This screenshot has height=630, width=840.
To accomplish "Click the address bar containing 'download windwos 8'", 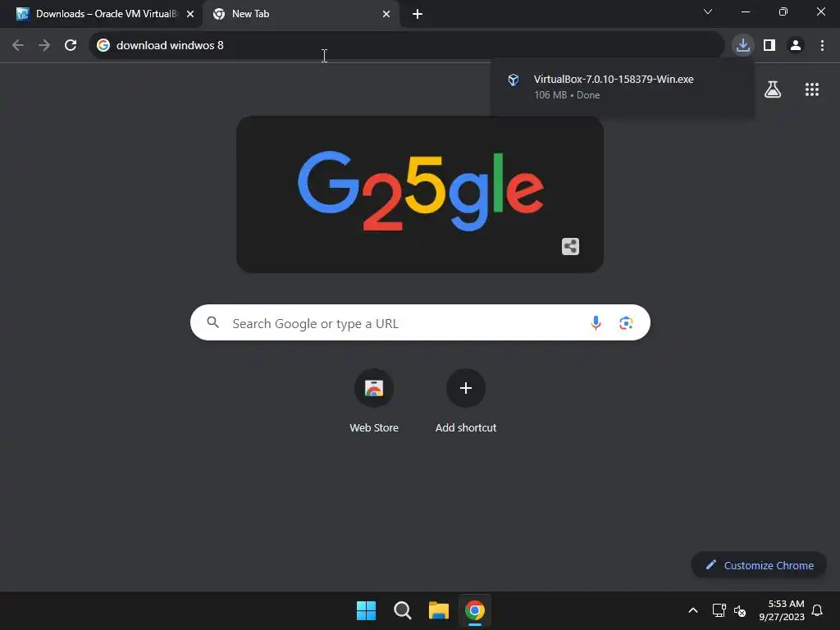I will point(407,45).
